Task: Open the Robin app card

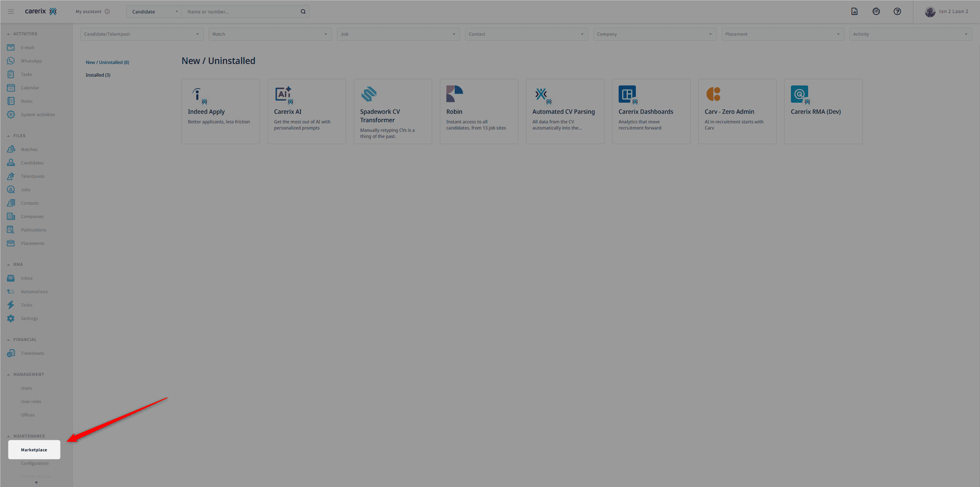Action: [479, 112]
